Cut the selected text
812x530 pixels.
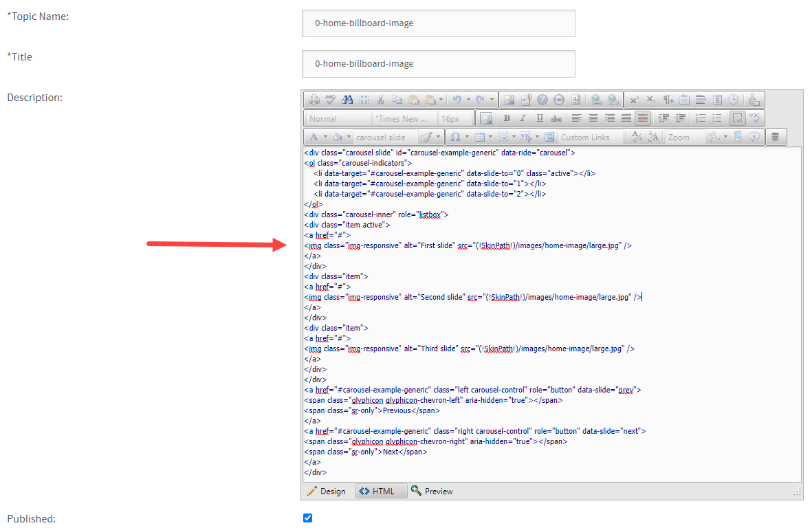(381, 99)
